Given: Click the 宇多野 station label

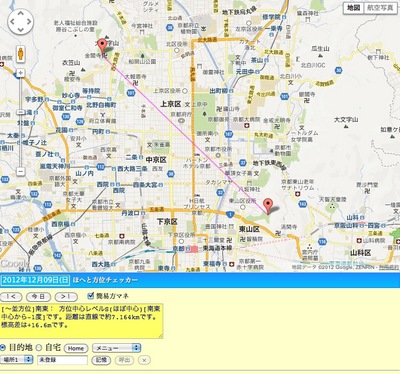Looking at the screenshot, I should (x=35, y=99).
